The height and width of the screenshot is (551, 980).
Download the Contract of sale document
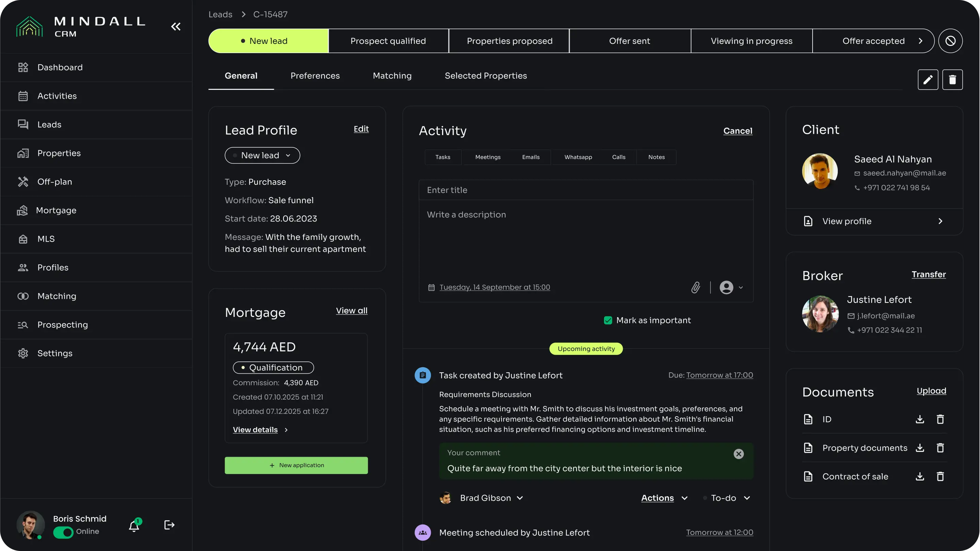[x=919, y=476]
